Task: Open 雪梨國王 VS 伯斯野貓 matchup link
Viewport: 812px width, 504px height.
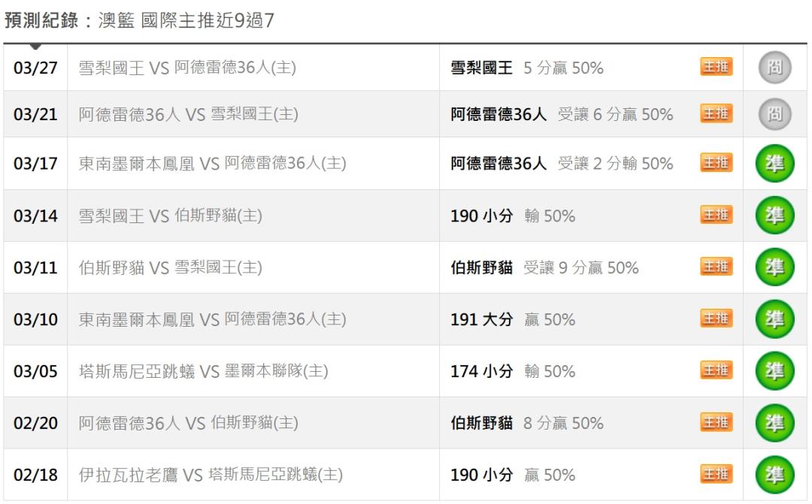Action: click(171, 216)
